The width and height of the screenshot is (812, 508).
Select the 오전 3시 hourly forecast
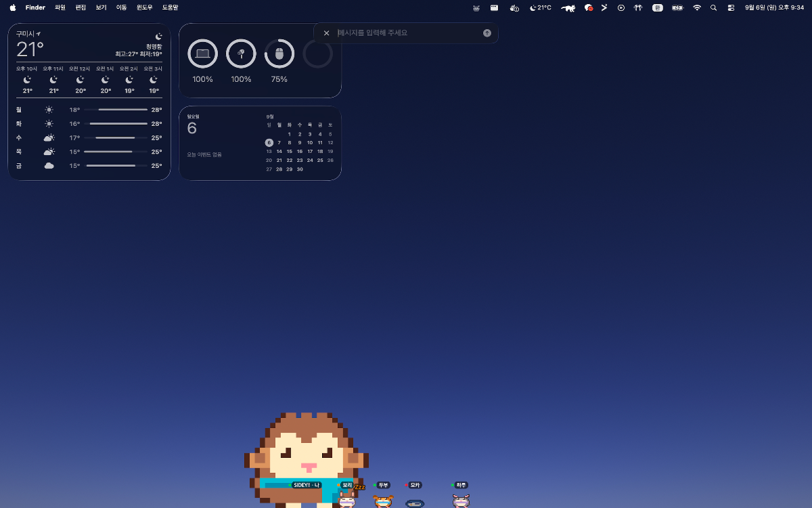click(x=154, y=80)
